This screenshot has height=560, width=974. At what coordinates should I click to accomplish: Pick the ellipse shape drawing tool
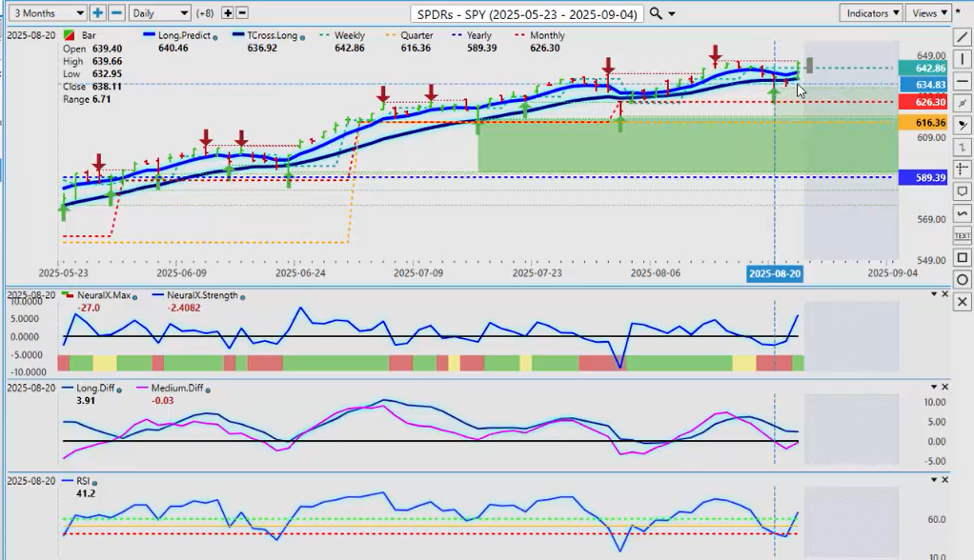click(x=962, y=279)
